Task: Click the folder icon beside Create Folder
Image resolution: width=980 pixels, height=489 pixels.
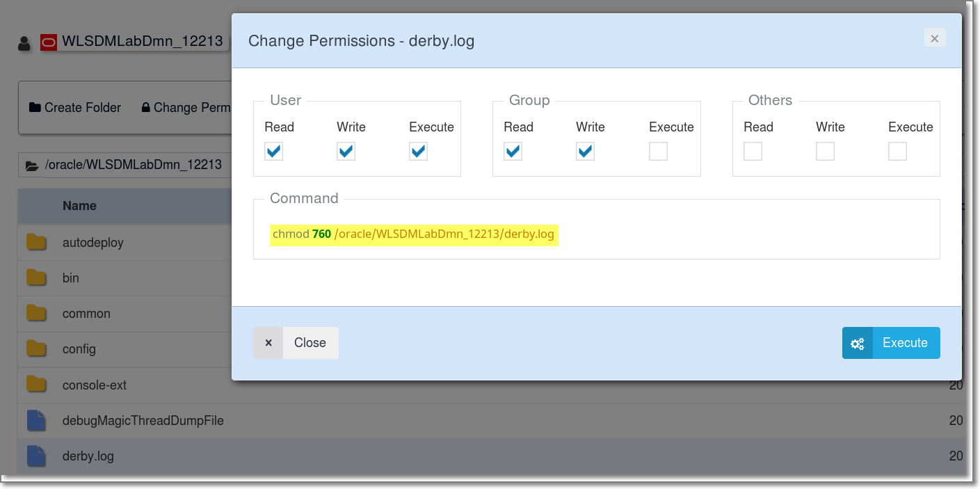Action: (x=35, y=108)
